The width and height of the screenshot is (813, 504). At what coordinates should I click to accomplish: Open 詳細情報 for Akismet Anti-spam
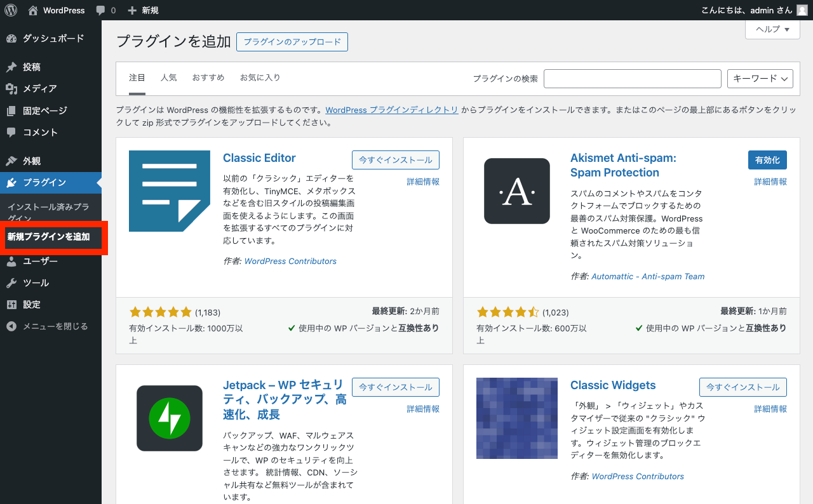pyautogui.click(x=770, y=182)
